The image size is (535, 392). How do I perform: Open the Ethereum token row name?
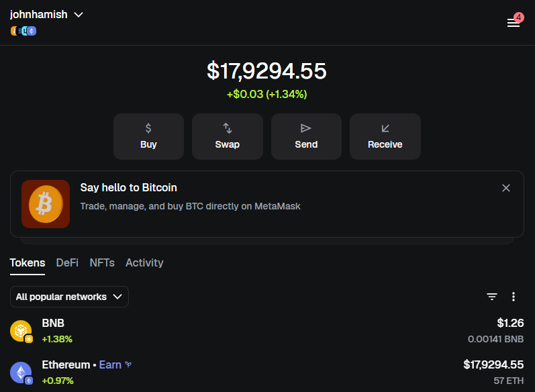[x=66, y=364]
